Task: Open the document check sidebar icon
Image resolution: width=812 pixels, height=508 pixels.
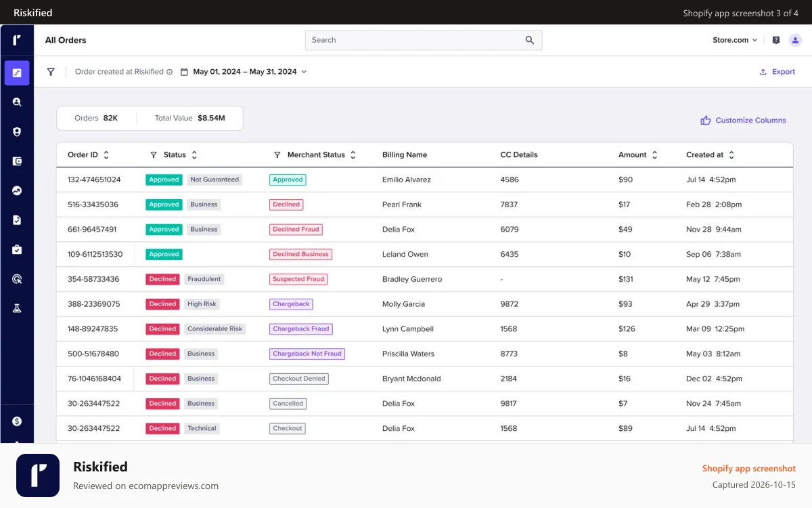Action: [x=17, y=220]
